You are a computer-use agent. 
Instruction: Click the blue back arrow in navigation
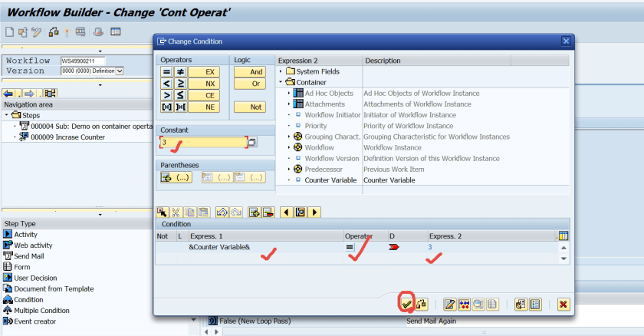pos(8,94)
